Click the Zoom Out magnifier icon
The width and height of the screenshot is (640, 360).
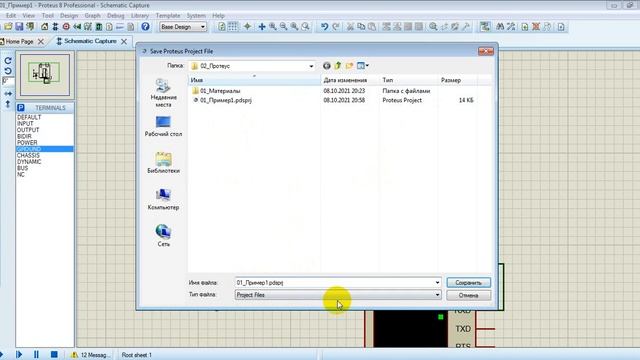tap(283, 27)
